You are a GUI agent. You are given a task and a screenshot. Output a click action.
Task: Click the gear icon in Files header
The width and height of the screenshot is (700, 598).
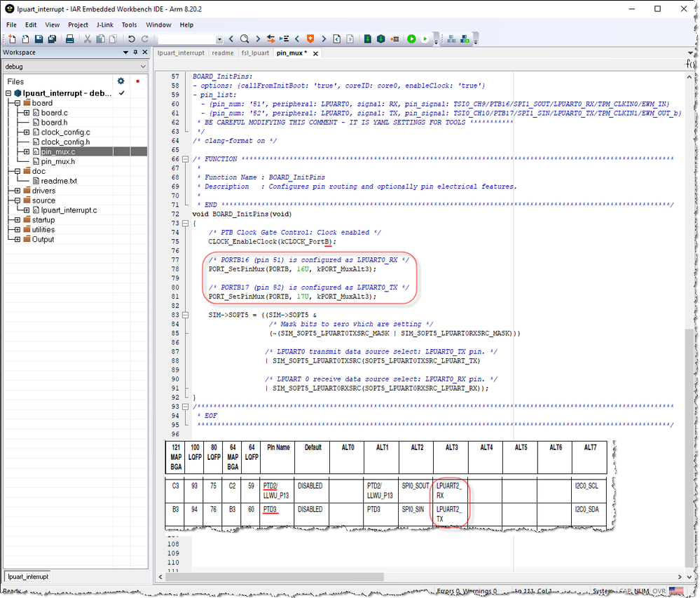coord(121,81)
